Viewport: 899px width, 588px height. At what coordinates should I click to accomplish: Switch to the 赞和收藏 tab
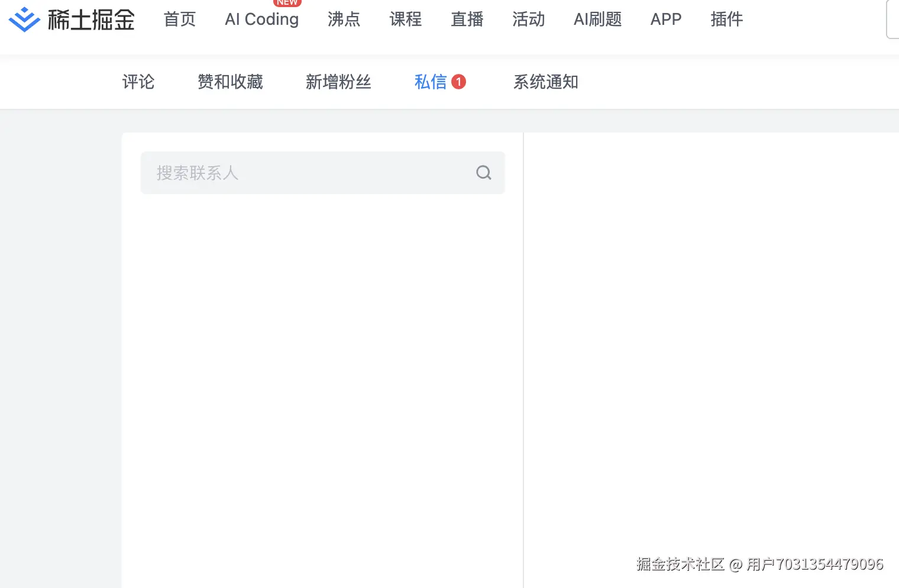tap(230, 82)
